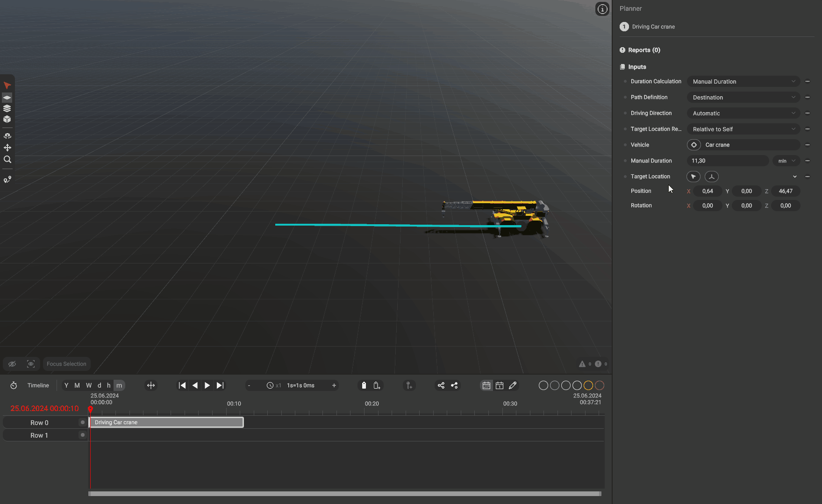Click the second share nodes icon
822x504 pixels.
pos(454,385)
